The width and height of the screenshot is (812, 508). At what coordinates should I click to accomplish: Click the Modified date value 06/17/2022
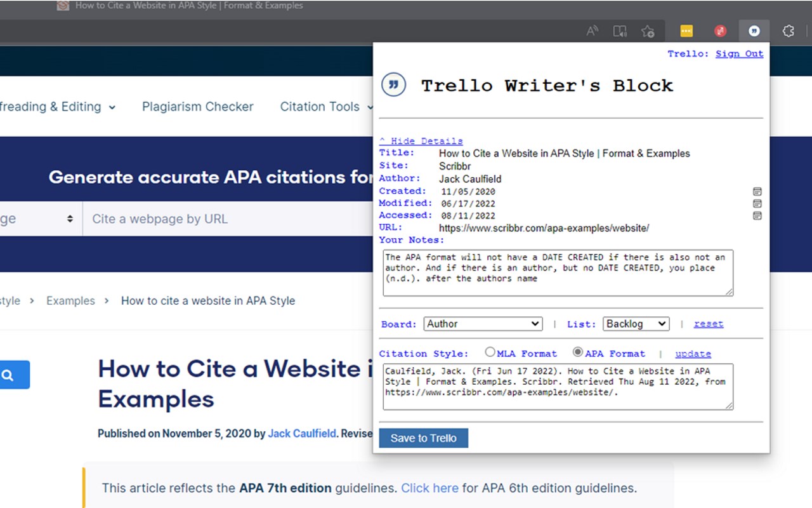tap(468, 204)
